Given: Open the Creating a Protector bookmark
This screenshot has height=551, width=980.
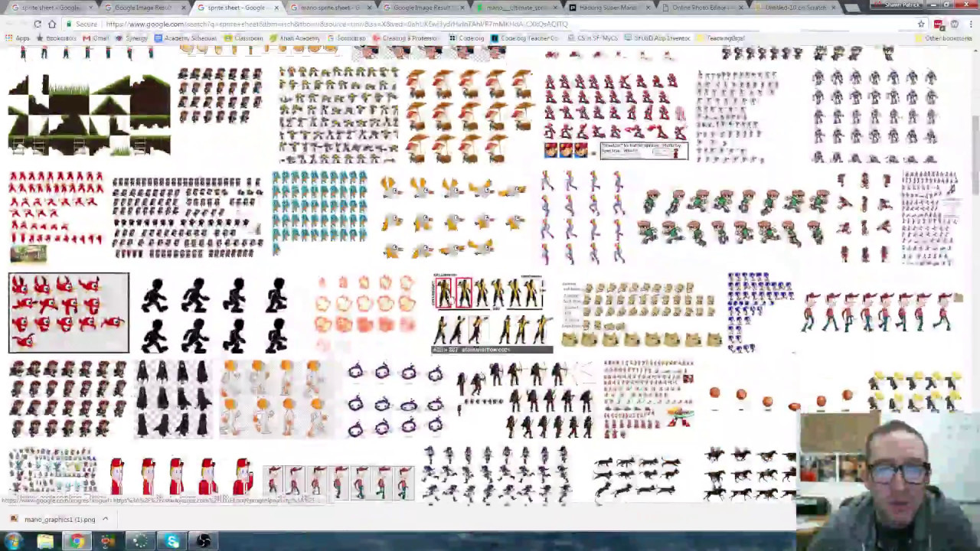Looking at the screenshot, I should click(406, 38).
